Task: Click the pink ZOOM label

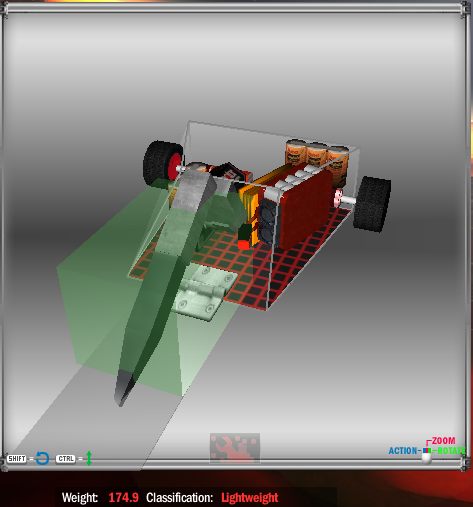Action: tap(443, 441)
